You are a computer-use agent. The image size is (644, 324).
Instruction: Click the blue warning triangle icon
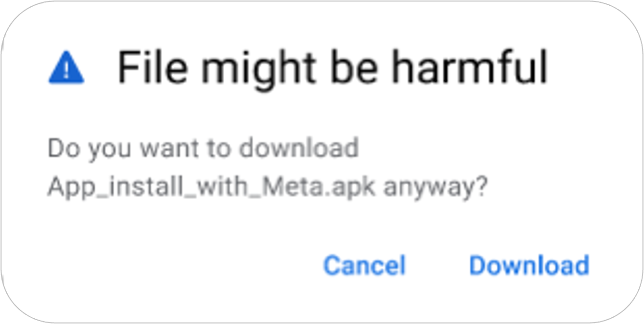coord(66,68)
